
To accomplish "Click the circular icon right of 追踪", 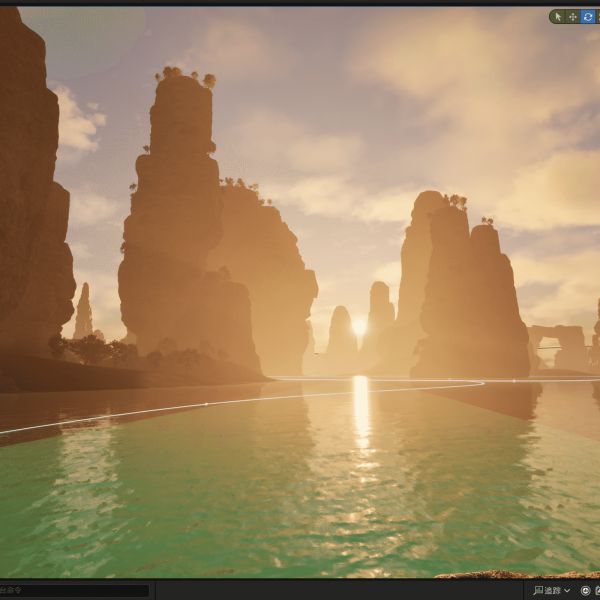I will pyautogui.click(x=585, y=591).
